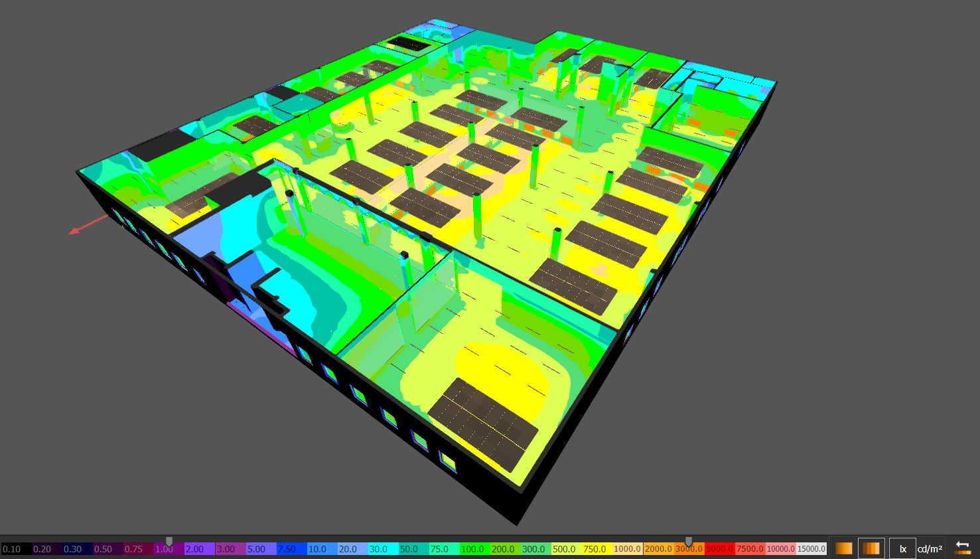Click the 2000.0 orange color swatch
980x559 pixels.
point(658,550)
